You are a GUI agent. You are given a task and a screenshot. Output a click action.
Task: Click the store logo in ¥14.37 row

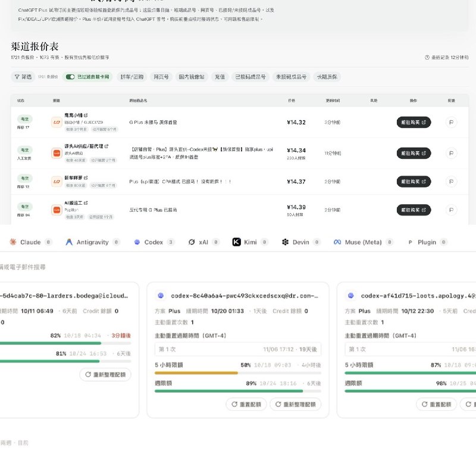pos(57,182)
